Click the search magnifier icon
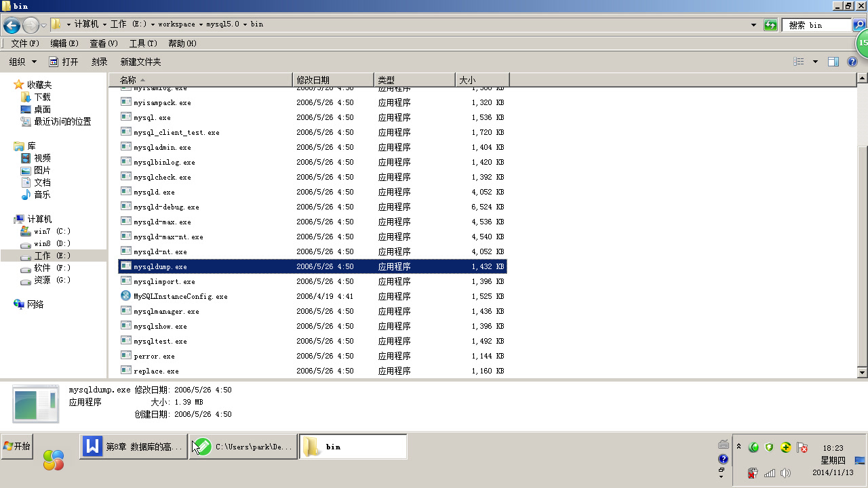The image size is (868, 488). [x=859, y=25]
